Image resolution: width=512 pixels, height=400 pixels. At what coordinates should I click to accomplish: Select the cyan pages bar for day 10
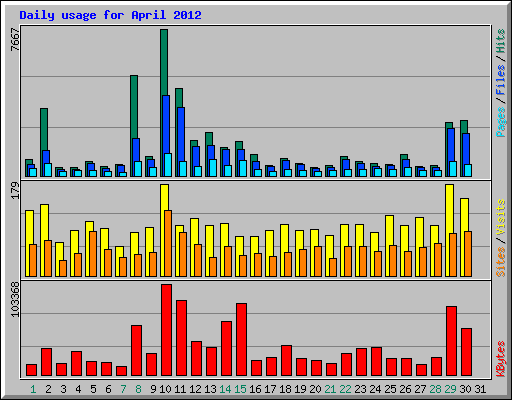click(168, 165)
